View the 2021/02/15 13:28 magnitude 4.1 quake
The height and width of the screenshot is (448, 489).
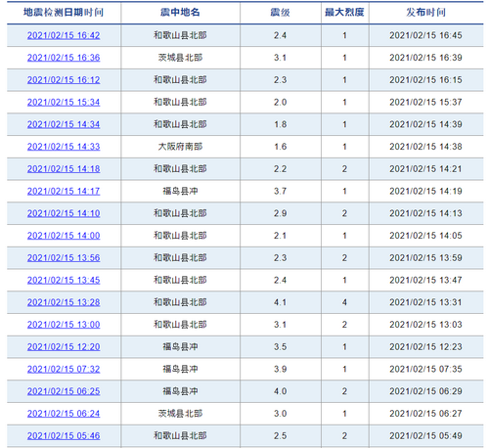point(64,302)
